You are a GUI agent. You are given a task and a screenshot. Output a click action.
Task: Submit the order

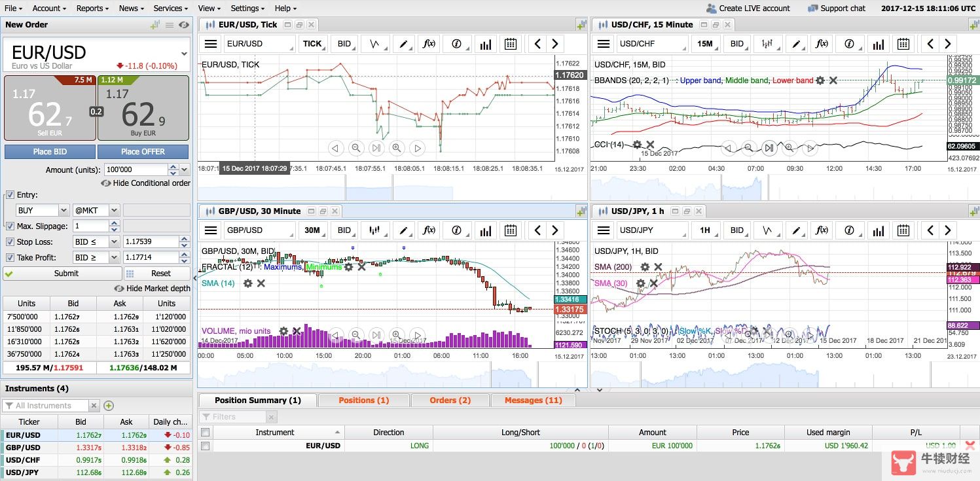(x=63, y=274)
